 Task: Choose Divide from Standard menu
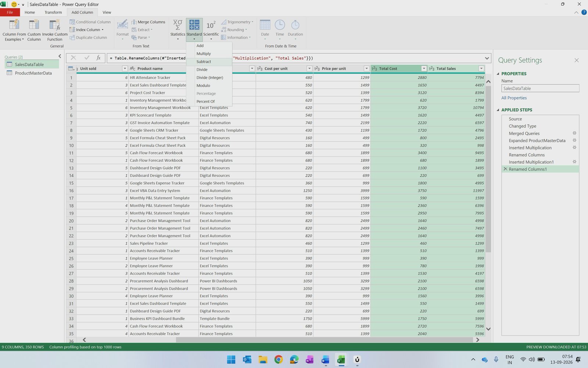coord(209,70)
